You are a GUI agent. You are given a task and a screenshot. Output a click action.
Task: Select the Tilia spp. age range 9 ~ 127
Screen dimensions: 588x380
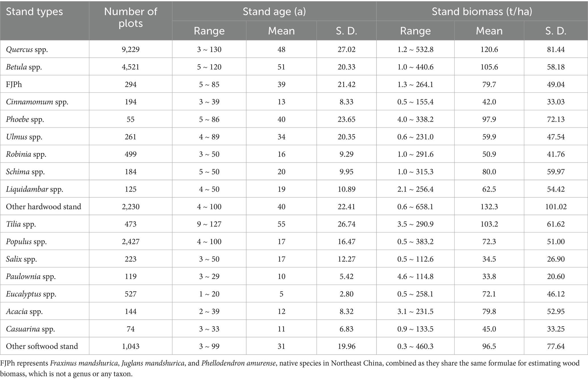(x=209, y=224)
